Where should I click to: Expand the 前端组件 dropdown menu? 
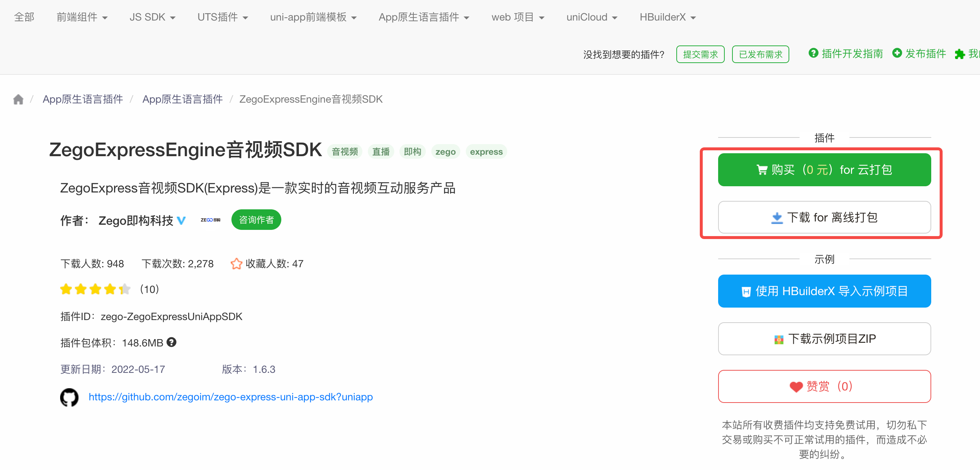[82, 17]
